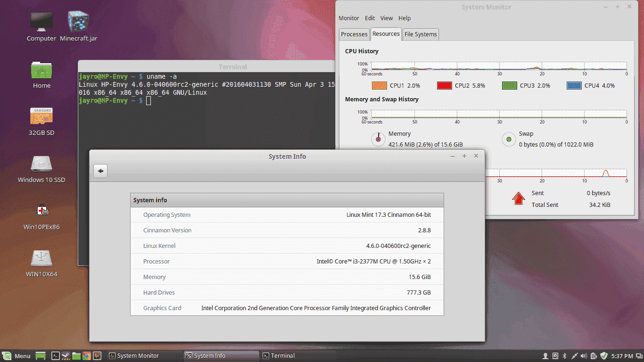Click the Total Sent value 34.2 KiB
Viewport: 644px width, 362px height.
pos(600,205)
